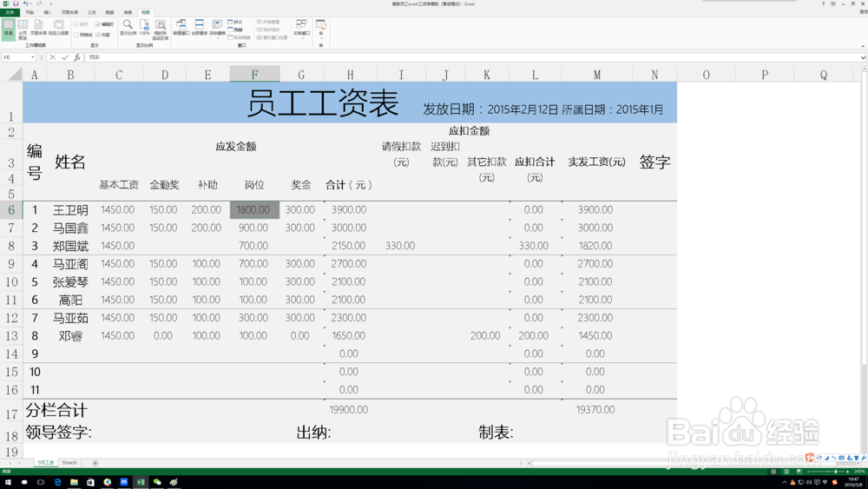The image size is (868, 489).
Task: Switch to Normal (普通) workbook view
Action: point(9,29)
